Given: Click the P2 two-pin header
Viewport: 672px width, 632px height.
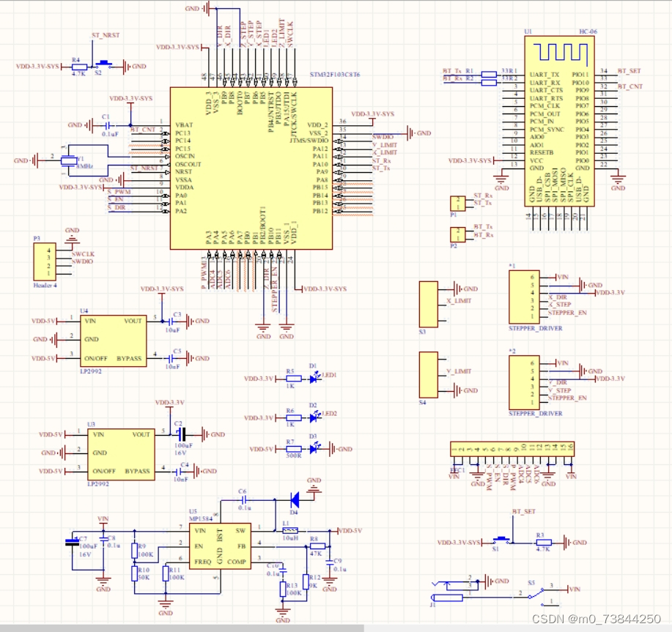Looking at the screenshot, I should tap(458, 234).
